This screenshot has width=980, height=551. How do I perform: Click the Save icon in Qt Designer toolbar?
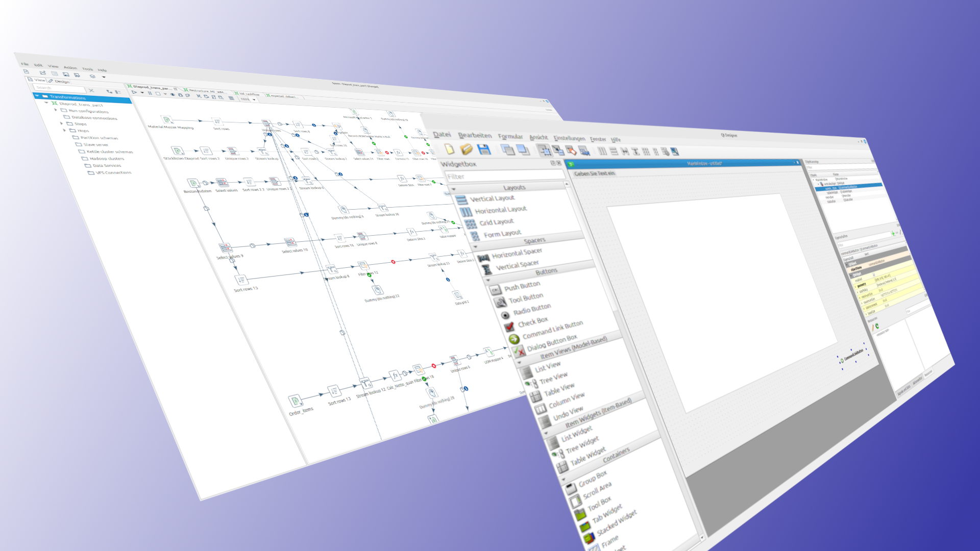[484, 149]
